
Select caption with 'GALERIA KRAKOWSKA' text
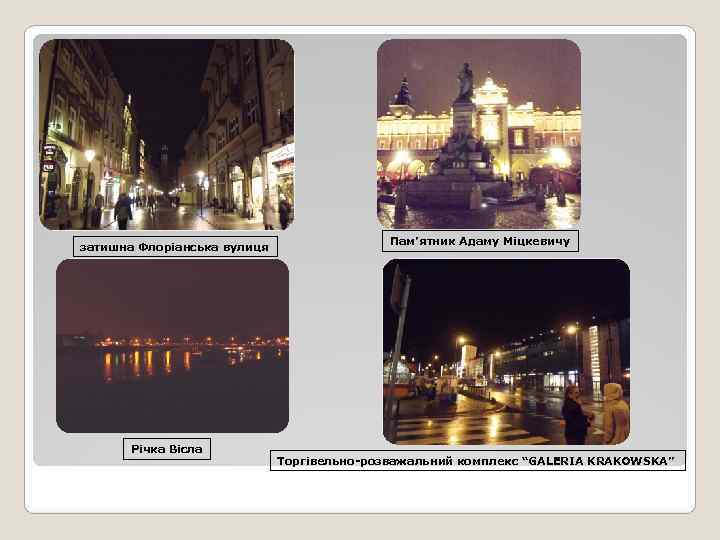point(478,461)
